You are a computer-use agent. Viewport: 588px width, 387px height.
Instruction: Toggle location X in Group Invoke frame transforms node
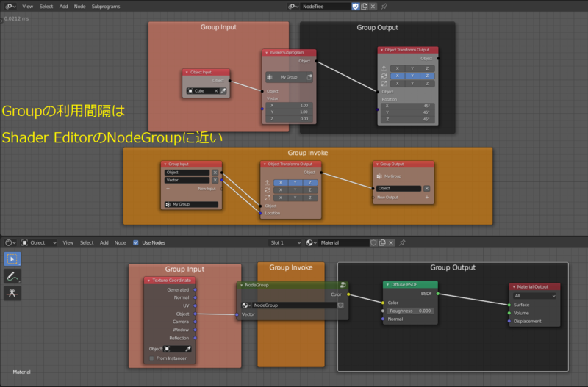click(281, 182)
